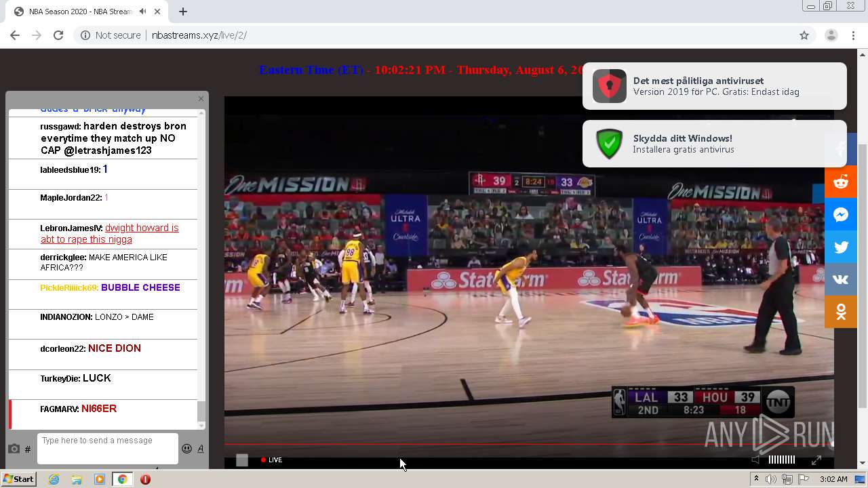The height and width of the screenshot is (488, 868).
Task: Click the username labieedsblue19 in chat
Action: point(71,170)
